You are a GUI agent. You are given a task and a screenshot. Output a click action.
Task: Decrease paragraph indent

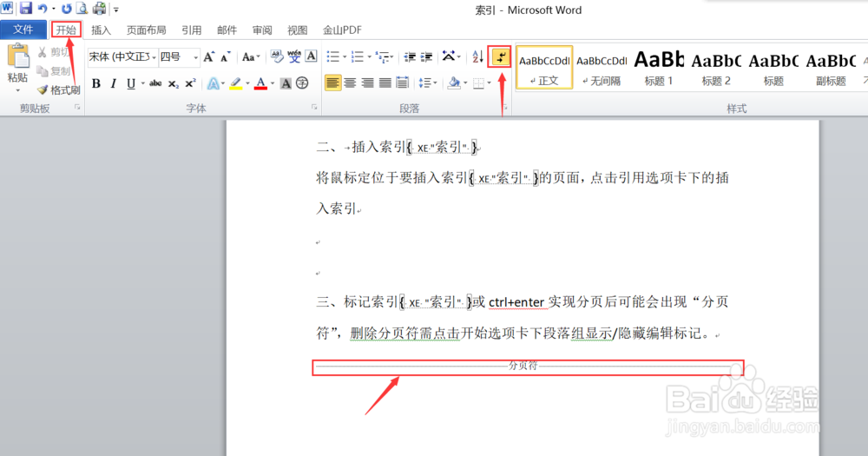410,56
